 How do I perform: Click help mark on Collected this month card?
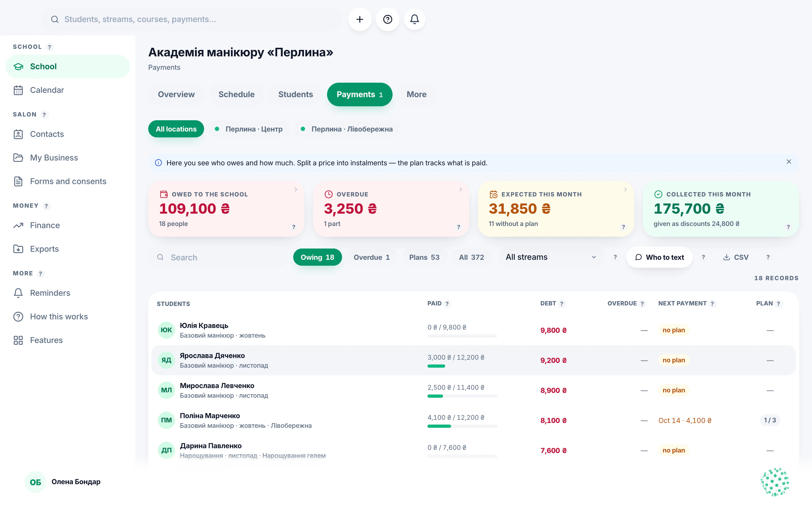tap(788, 227)
